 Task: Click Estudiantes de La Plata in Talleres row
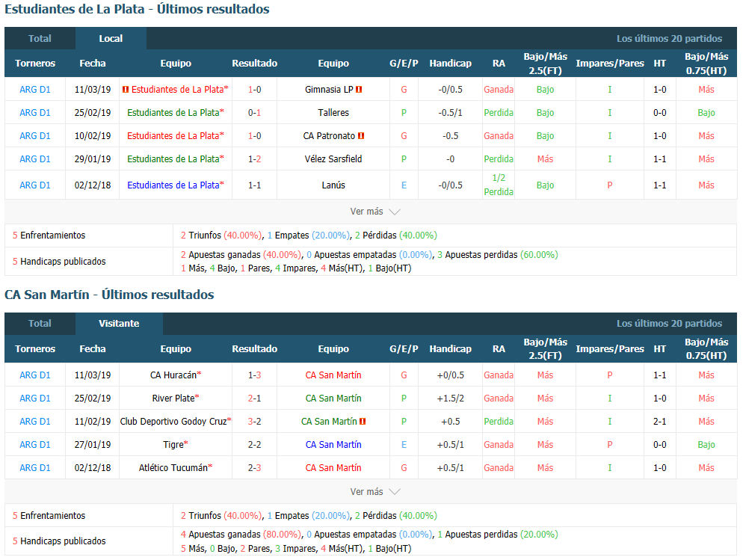tap(173, 113)
